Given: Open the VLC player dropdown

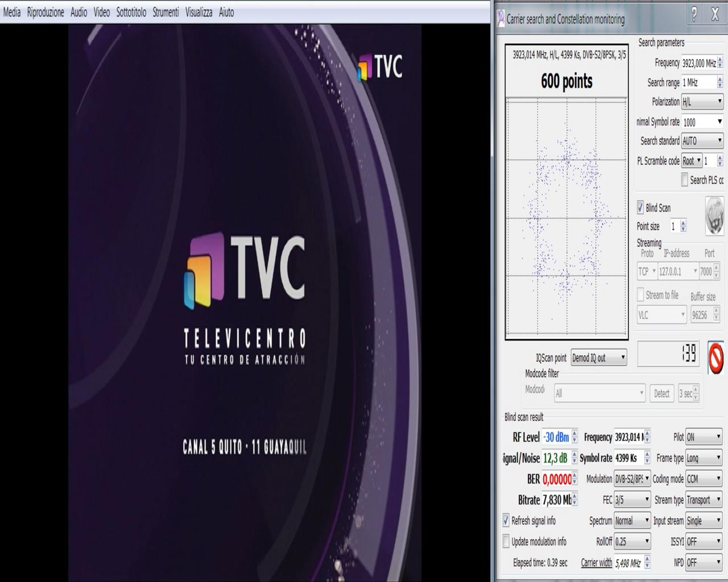Looking at the screenshot, I should click(662, 315).
